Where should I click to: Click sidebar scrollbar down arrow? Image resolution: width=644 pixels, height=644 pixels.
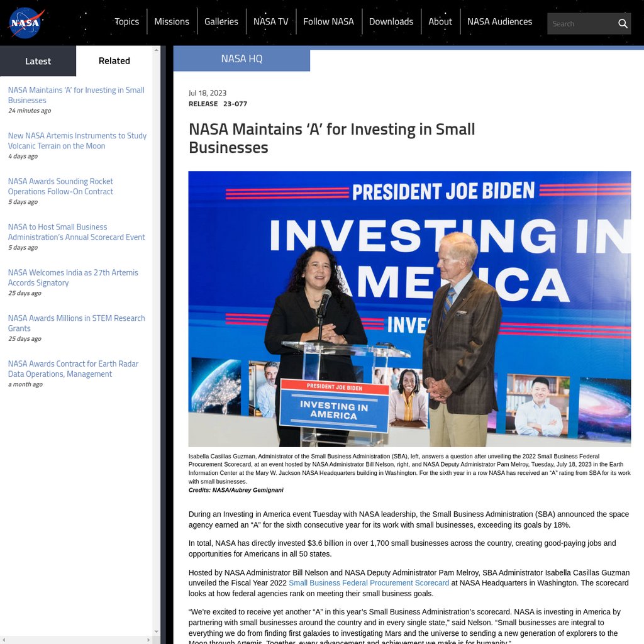[157, 631]
